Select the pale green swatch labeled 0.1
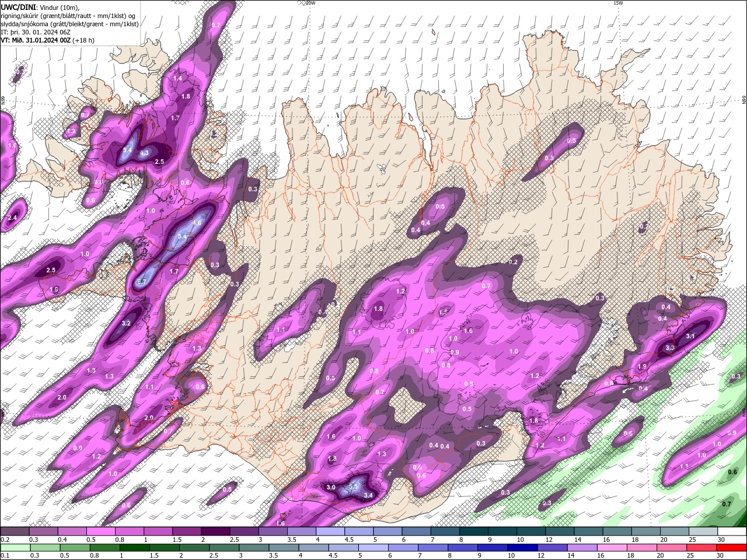Viewport: 747px width, 560px height. click(15, 547)
